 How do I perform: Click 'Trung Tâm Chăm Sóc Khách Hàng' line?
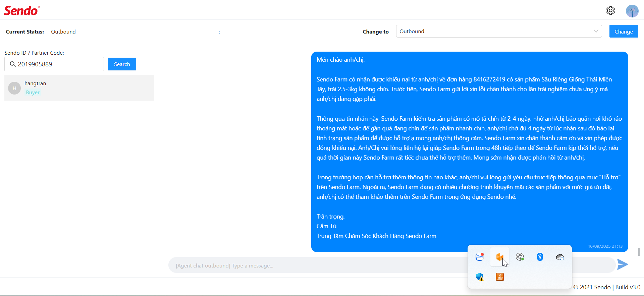[x=376, y=236]
